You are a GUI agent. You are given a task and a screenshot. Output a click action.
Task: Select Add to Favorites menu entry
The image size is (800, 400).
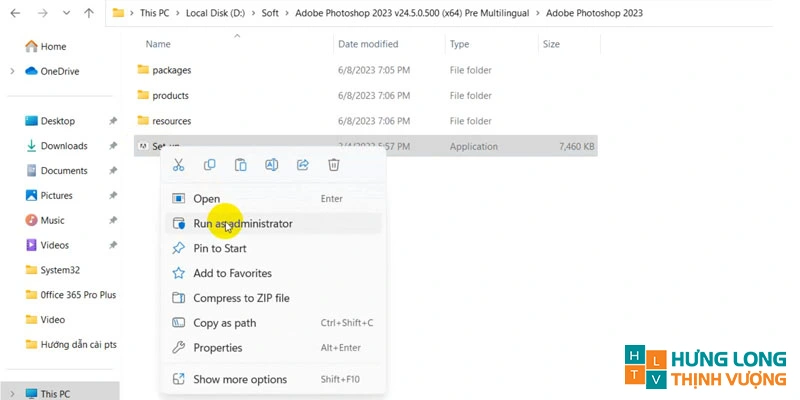[x=273, y=273]
